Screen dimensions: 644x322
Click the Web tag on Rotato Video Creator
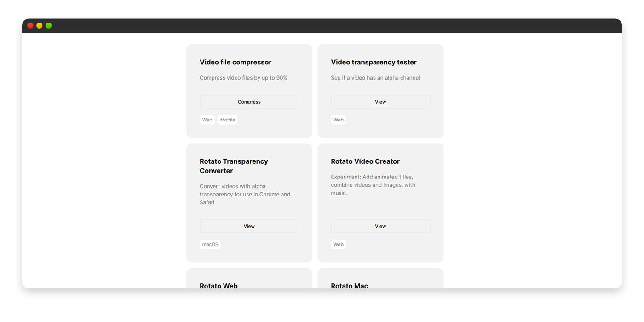click(x=339, y=244)
